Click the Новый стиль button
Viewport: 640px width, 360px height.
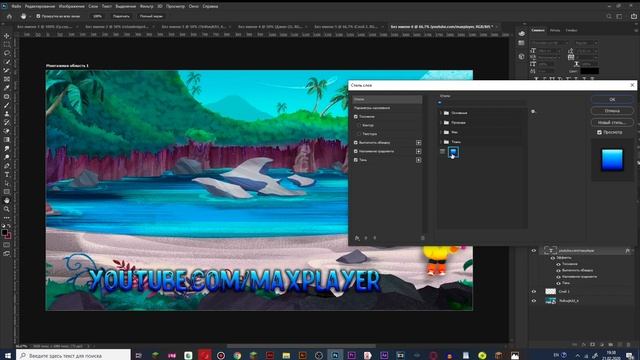tap(612, 122)
